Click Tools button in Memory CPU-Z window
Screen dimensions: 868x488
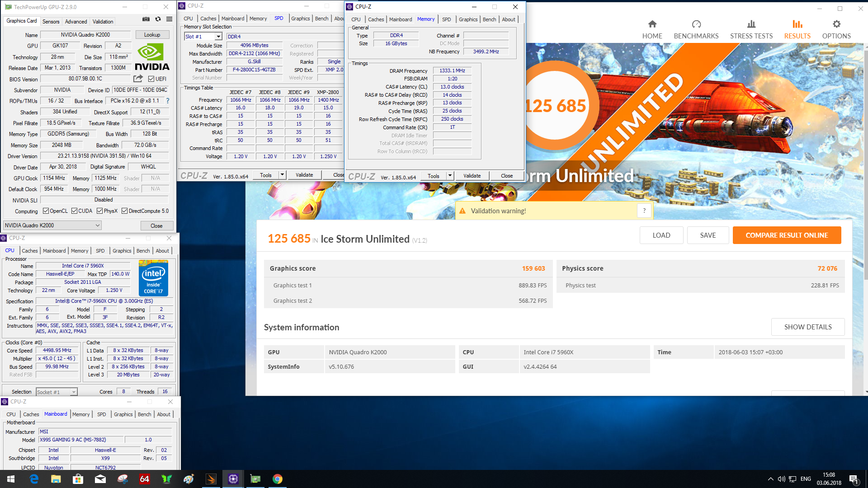[434, 176]
